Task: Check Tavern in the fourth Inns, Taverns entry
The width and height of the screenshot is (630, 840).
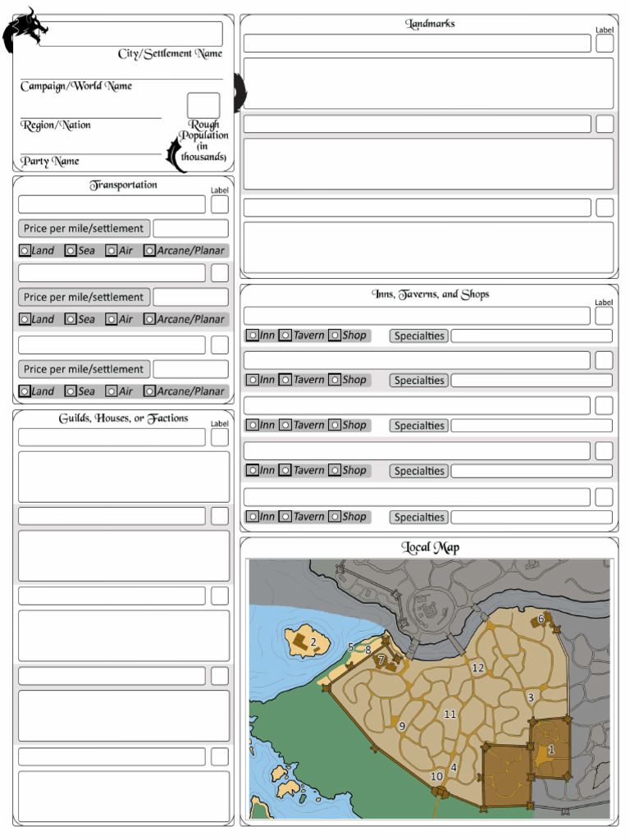Action: pyautogui.click(x=285, y=470)
